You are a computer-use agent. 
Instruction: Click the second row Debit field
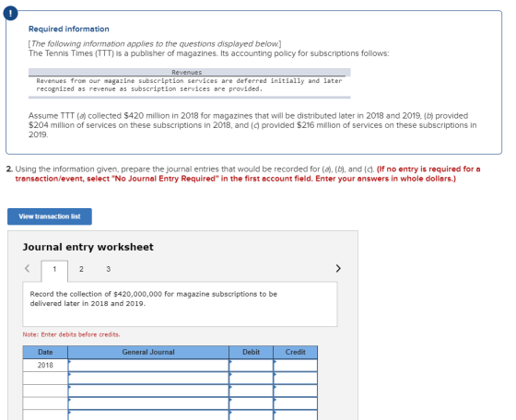pos(251,379)
